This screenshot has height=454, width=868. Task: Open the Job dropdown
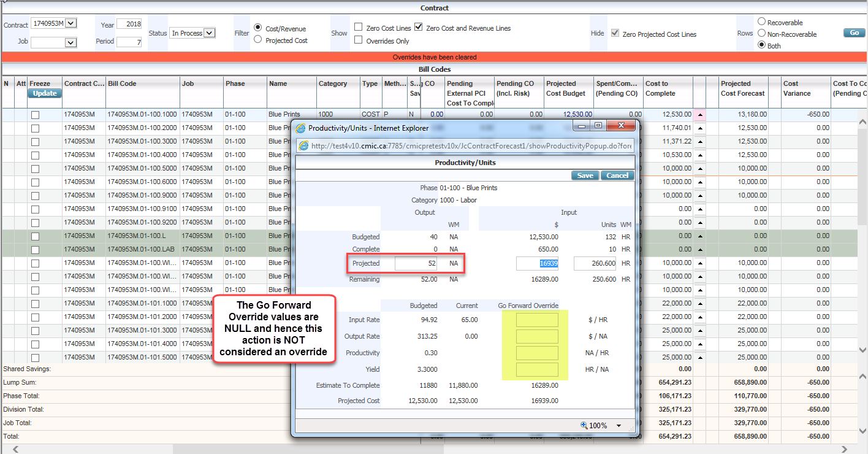click(x=70, y=42)
